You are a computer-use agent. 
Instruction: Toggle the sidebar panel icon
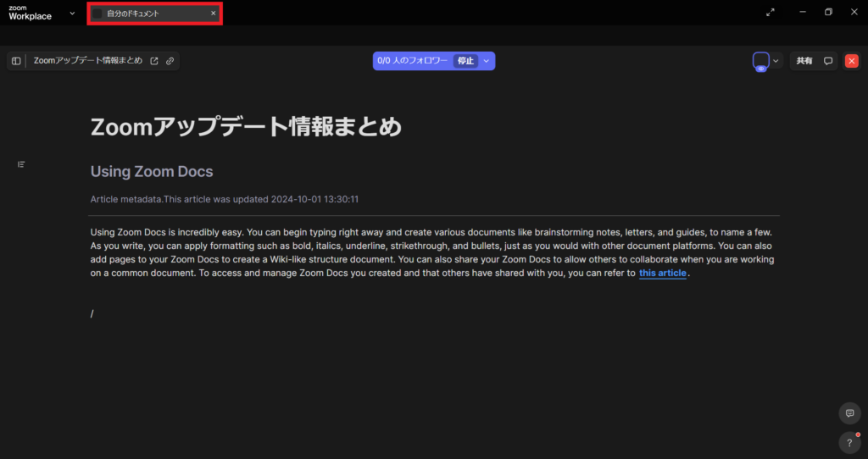(16, 61)
